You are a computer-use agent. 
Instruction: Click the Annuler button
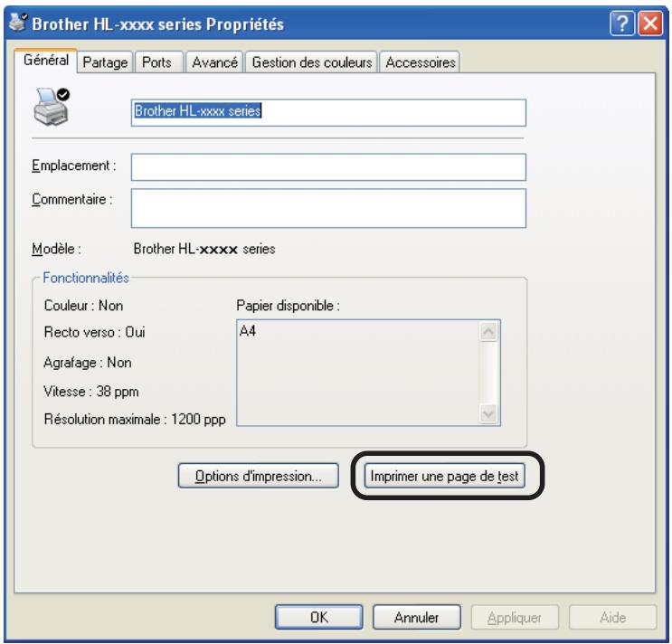[417, 617]
